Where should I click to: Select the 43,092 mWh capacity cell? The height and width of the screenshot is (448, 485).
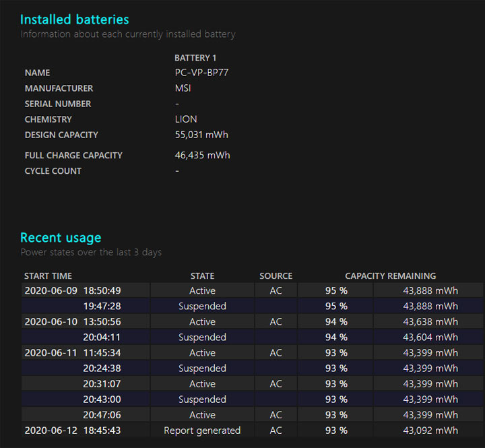coord(430,430)
